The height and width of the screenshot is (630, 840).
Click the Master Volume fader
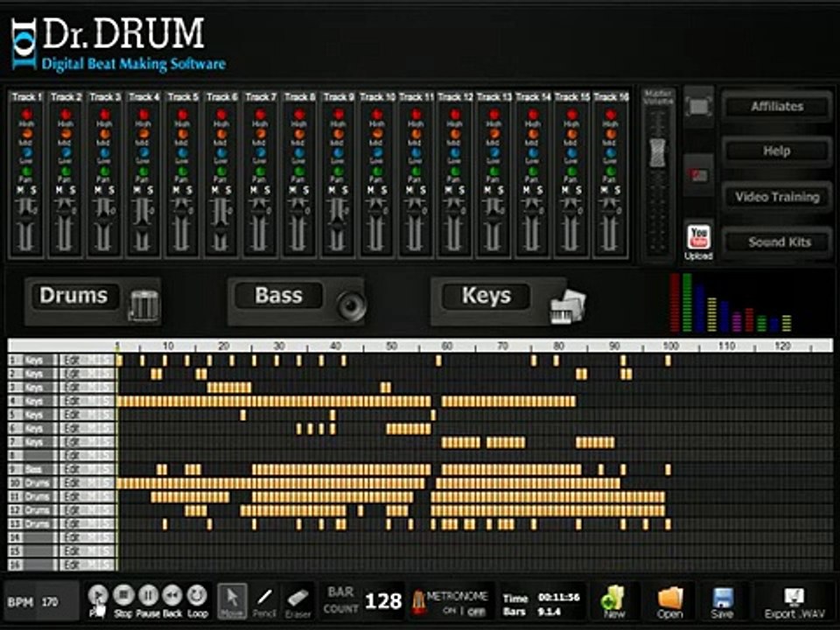click(x=658, y=152)
